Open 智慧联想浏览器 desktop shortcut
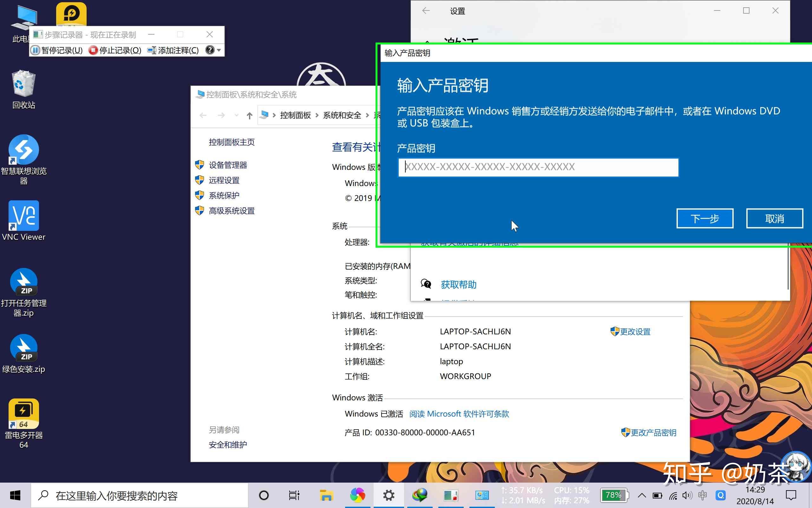 [23, 160]
